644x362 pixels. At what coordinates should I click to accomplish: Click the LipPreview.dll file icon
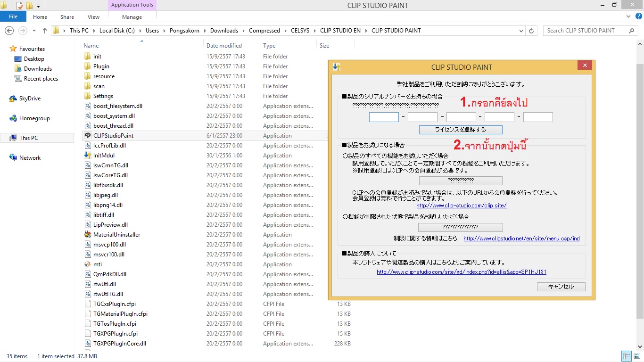click(x=87, y=225)
